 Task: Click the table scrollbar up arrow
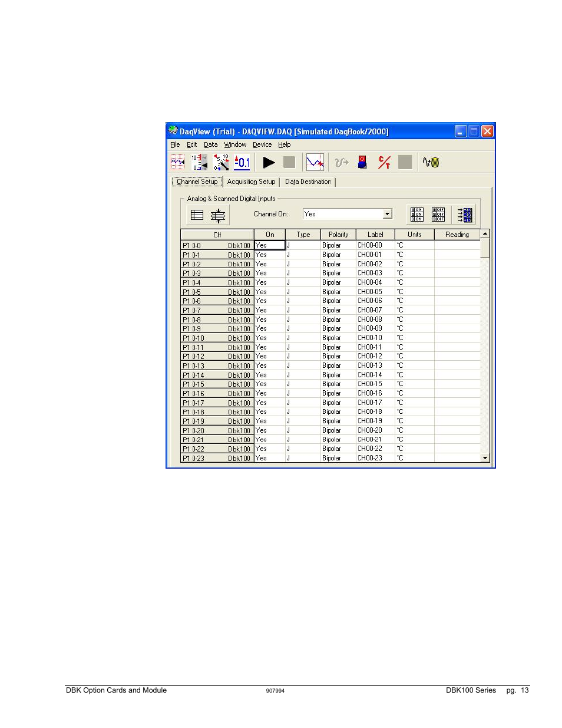[x=485, y=234]
